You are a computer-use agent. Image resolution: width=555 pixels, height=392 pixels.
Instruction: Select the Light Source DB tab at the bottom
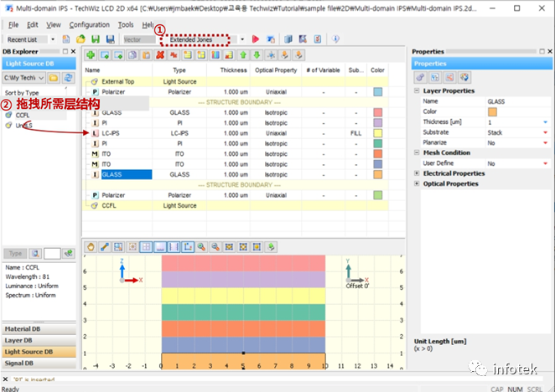pyautogui.click(x=39, y=352)
